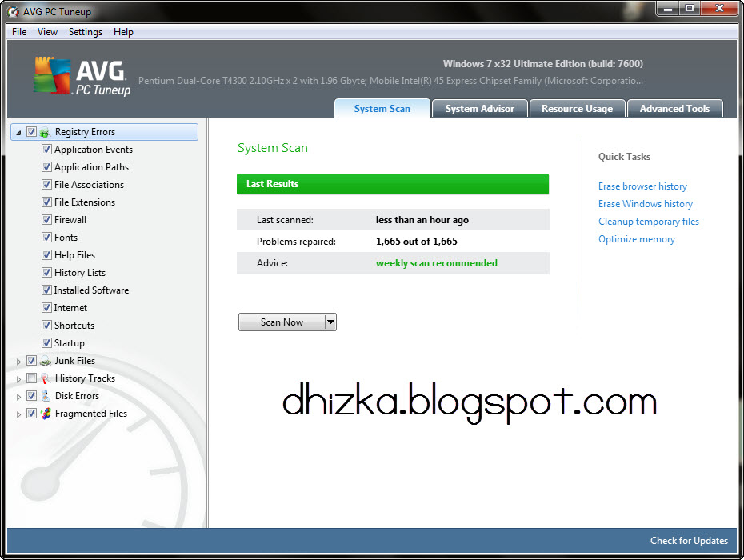Click '1,665 out of 1,665' value

[x=417, y=242]
